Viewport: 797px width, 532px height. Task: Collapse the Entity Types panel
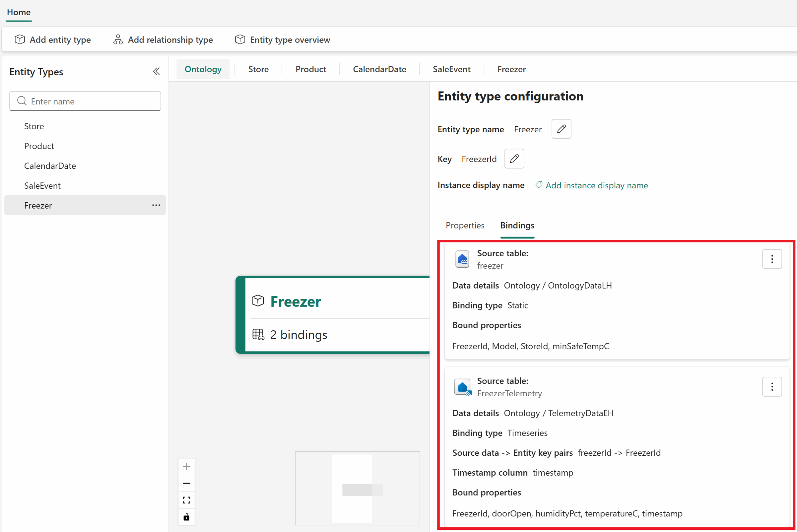156,72
